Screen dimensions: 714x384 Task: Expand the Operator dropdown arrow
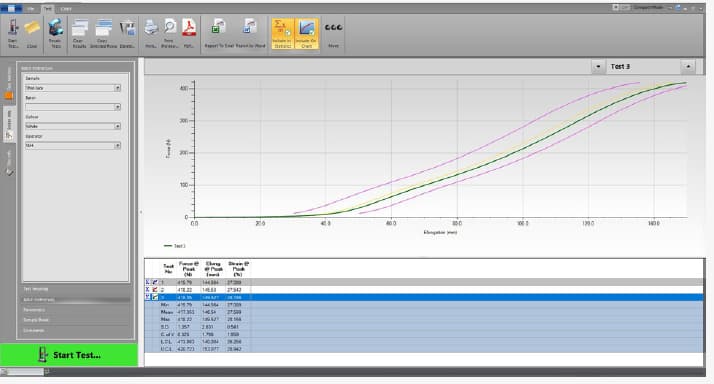tap(117, 145)
